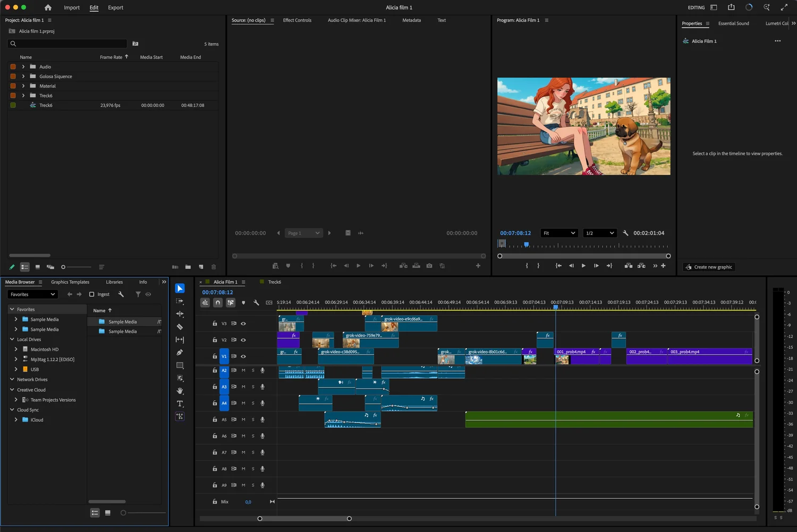This screenshot has height=532, width=797.
Task: Select the Selection tool arrow
Action: 180,288
